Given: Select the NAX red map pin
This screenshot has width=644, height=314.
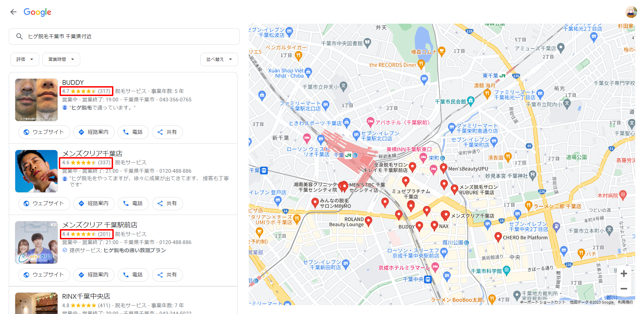Looking at the screenshot, I should pos(435,225).
